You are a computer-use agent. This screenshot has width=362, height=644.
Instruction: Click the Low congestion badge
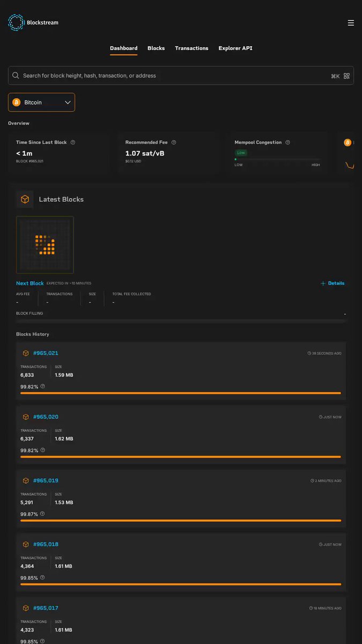point(241,153)
